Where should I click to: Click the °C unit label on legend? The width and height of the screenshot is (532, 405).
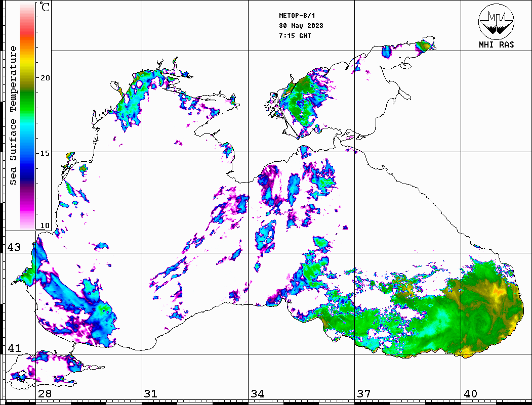tap(45, 7)
